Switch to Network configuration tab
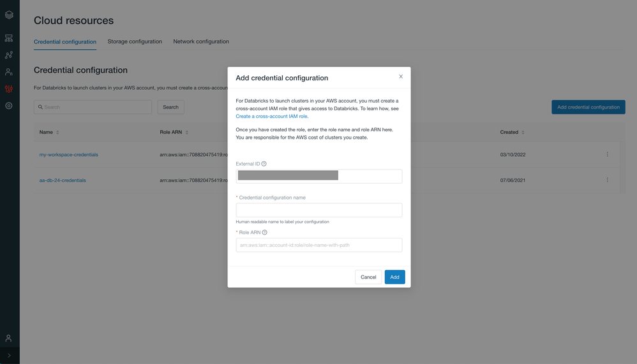Viewport: 637px width, 364px height. 201,41
